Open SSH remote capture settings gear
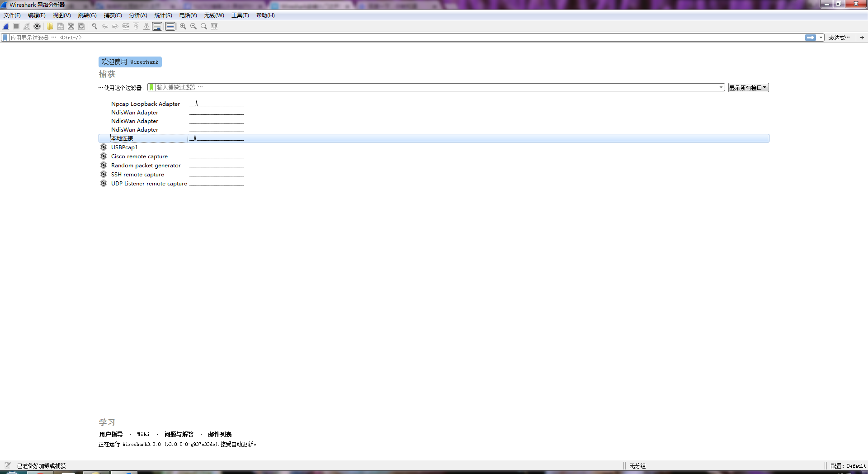Image resolution: width=868 pixels, height=474 pixels. 104,174
